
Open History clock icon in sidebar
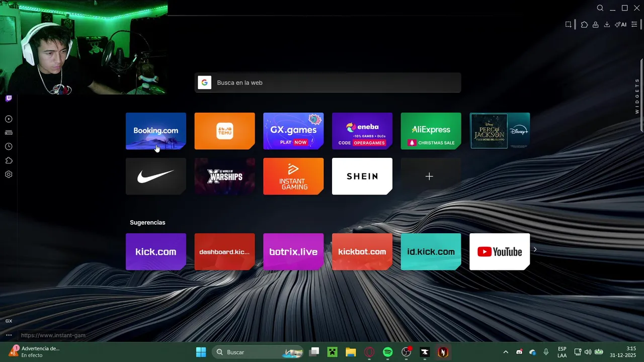9,147
